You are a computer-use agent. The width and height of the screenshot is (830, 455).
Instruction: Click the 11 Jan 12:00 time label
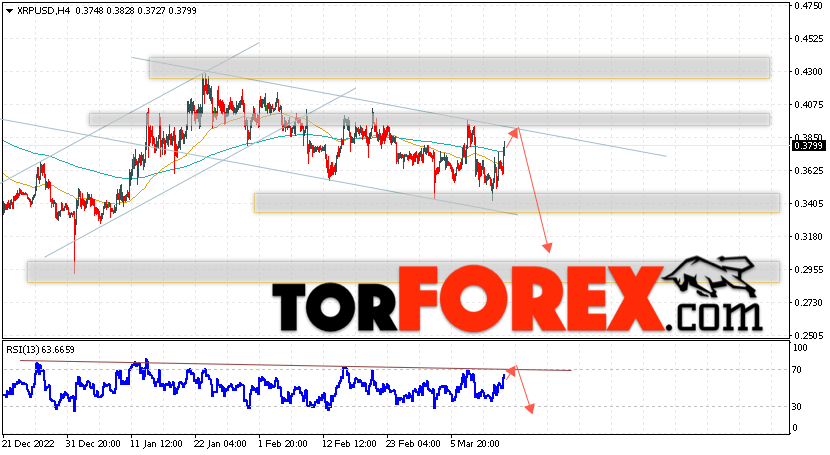[x=157, y=443]
